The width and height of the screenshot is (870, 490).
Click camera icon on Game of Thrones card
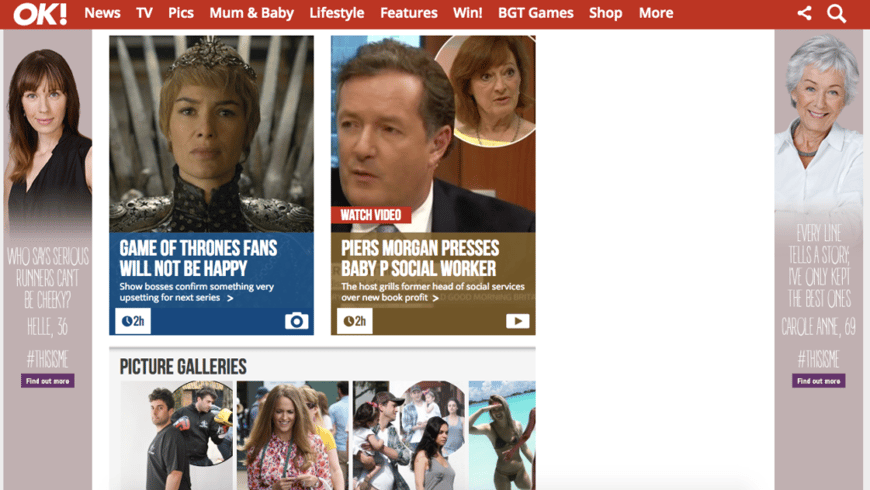pos(296,321)
